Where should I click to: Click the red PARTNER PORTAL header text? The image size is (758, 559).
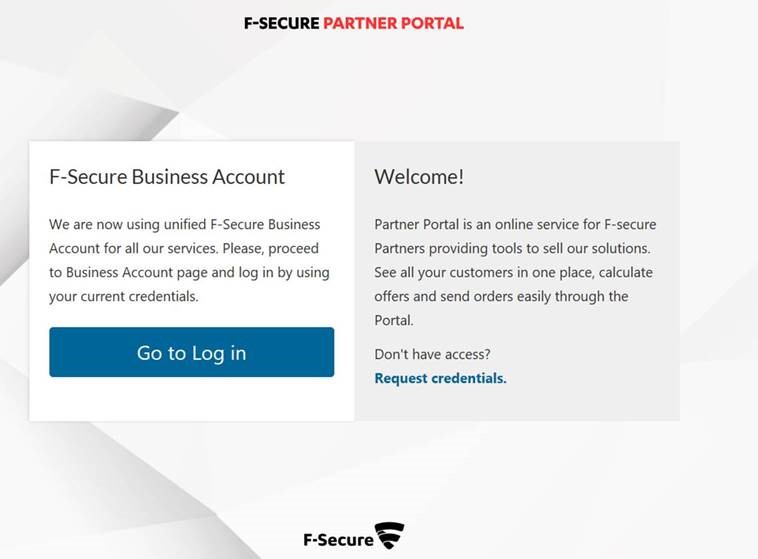(x=394, y=23)
